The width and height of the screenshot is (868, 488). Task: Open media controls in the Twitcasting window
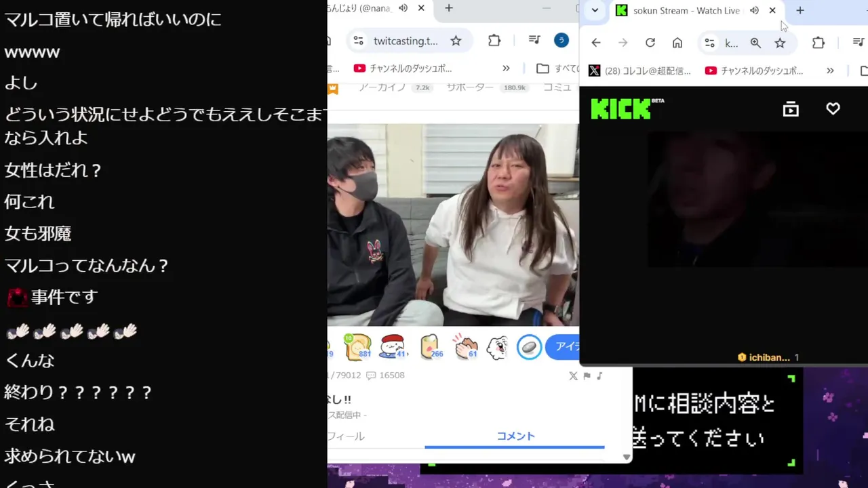[534, 41]
